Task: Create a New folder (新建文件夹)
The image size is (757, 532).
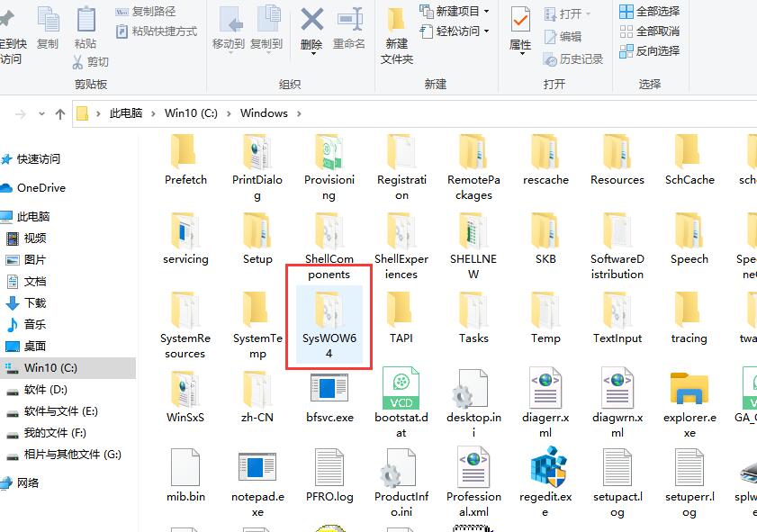Action: [x=397, y=36]
